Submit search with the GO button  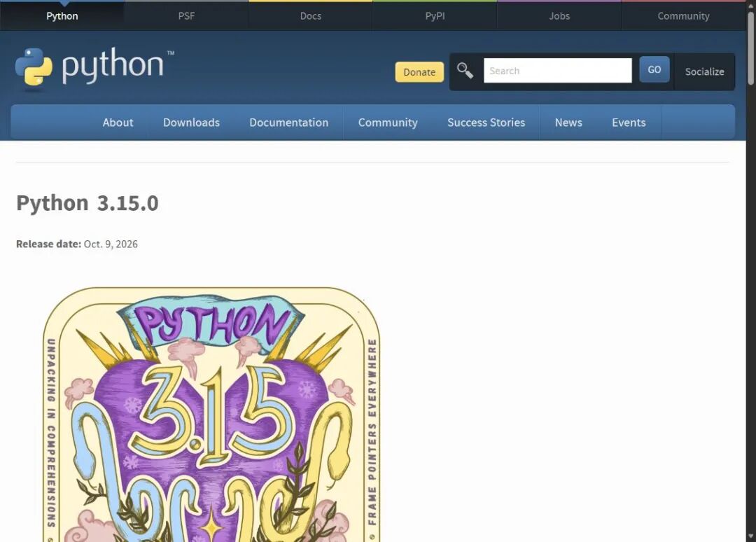[x=654, y=69]
